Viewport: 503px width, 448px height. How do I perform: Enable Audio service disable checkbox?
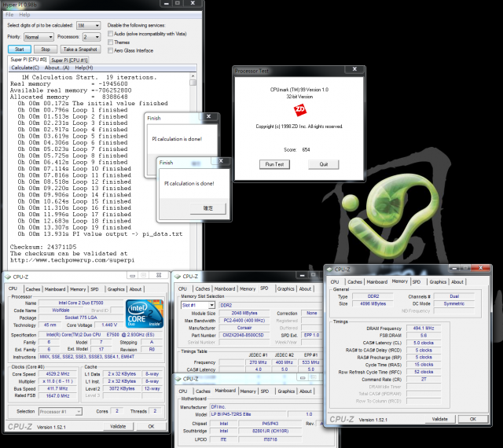tap(110, 33)
